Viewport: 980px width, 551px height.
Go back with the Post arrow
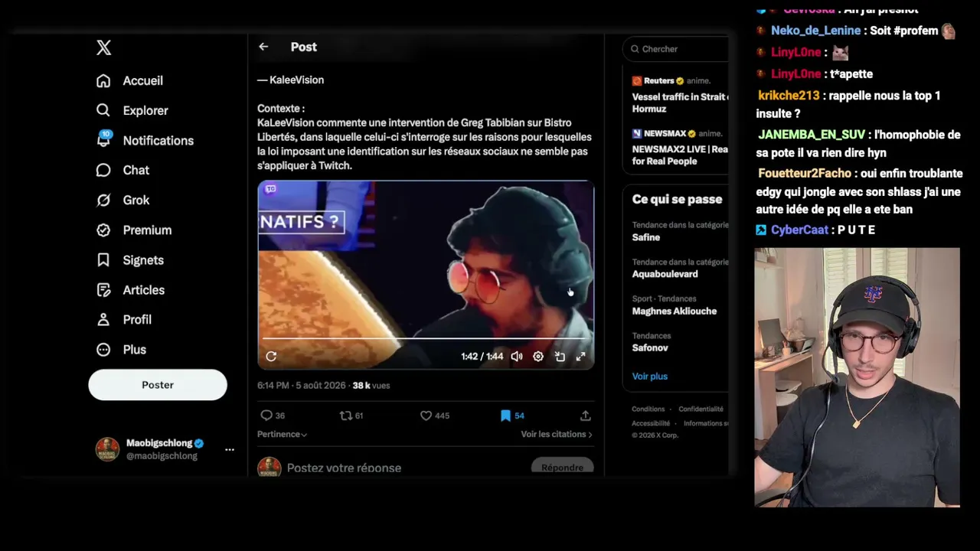(x=263, y=47)
